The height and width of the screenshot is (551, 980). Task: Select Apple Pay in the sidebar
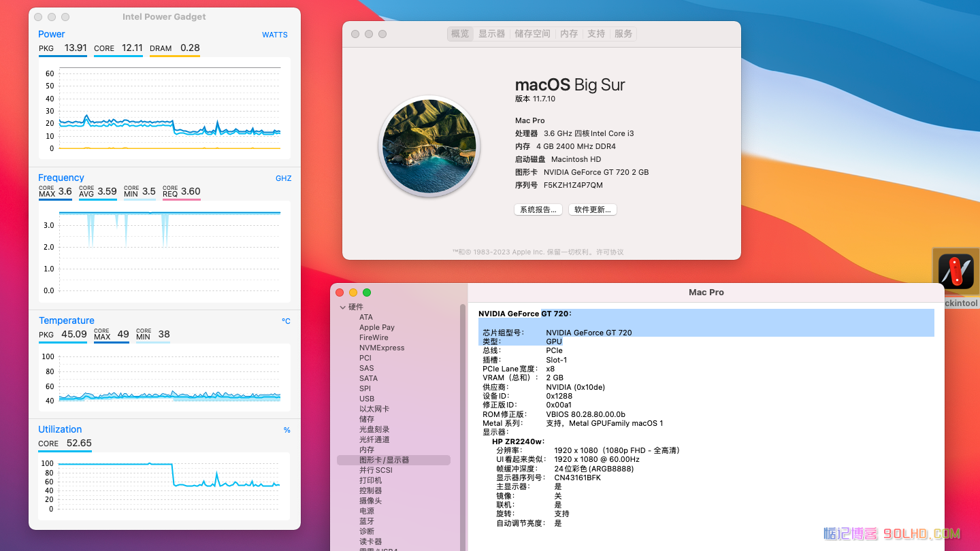377,327
